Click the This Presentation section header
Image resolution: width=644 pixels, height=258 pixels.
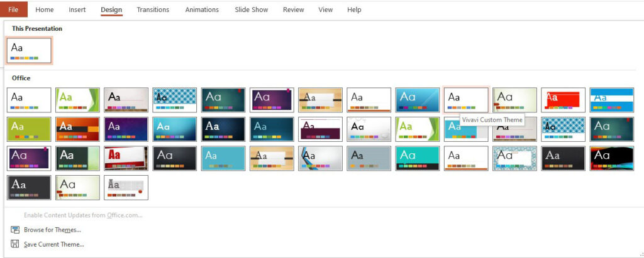[37, 29]
